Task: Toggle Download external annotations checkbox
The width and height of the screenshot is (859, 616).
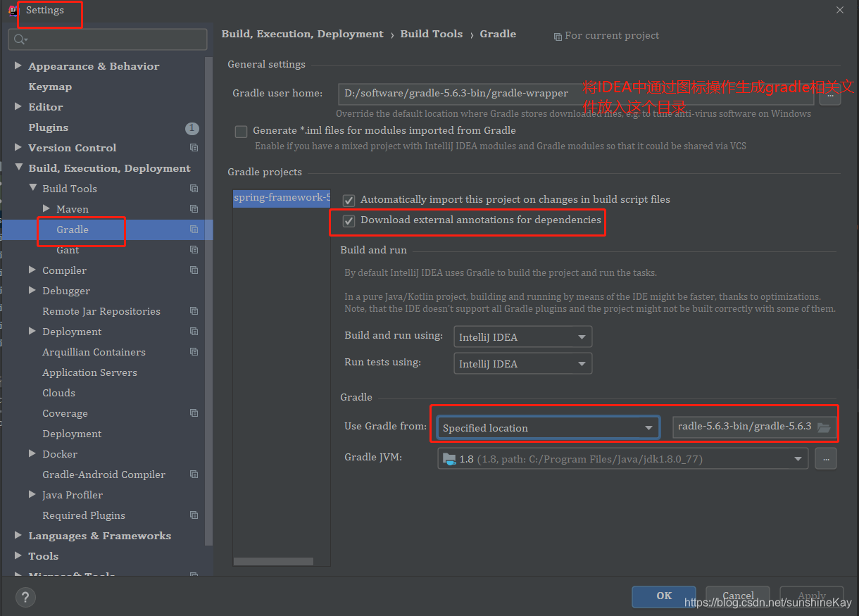Action: pyautogui.click(x=349, y=220)
